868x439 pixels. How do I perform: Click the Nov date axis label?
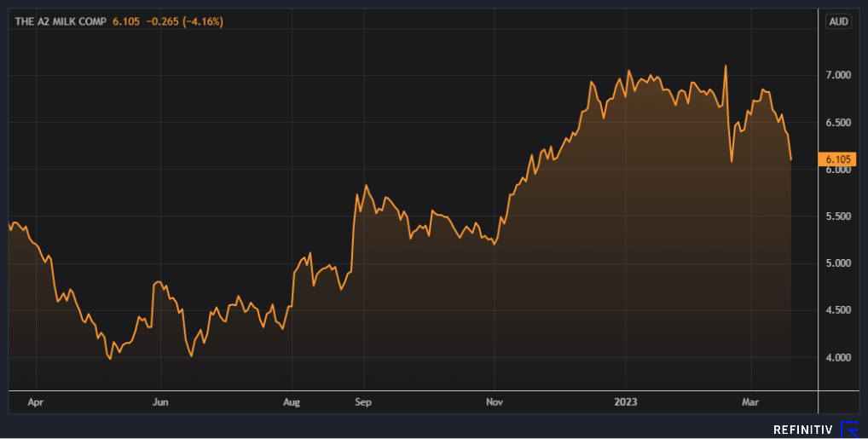(495, 402)
